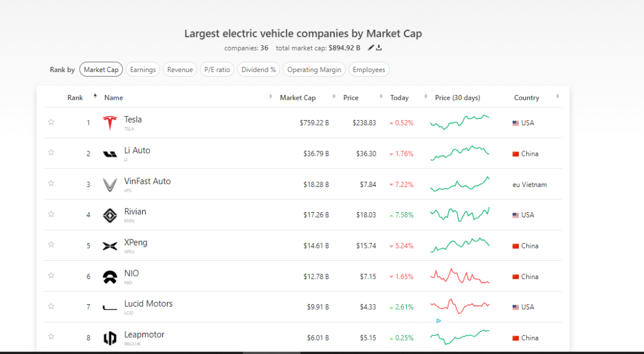Screen dimensions: 644x354
Task: Rank companies by Earnings
Action: click(x=143, y=70)
